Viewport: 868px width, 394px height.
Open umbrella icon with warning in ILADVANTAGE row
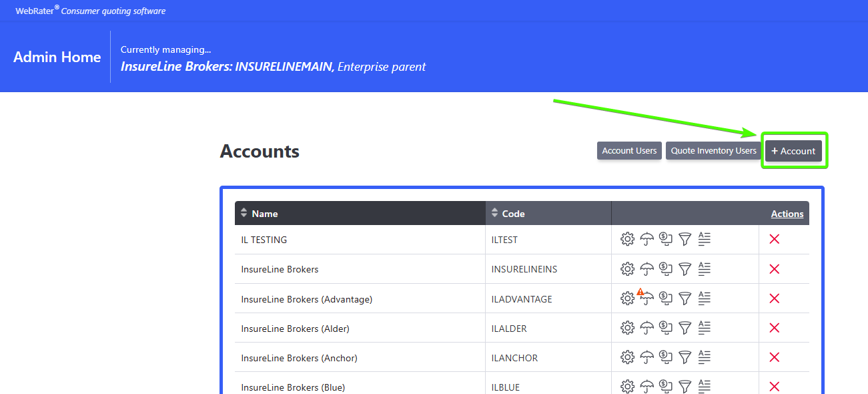point(646,297)
